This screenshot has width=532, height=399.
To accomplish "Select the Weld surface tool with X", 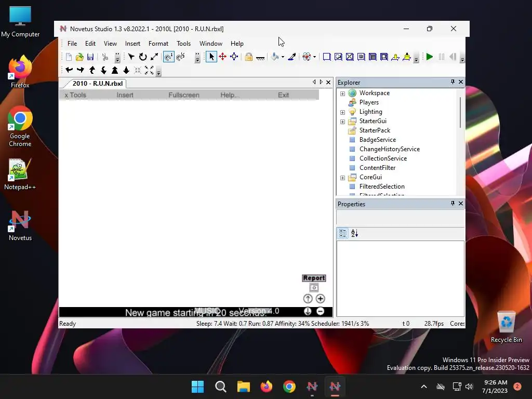I will (x=350, y=57).
